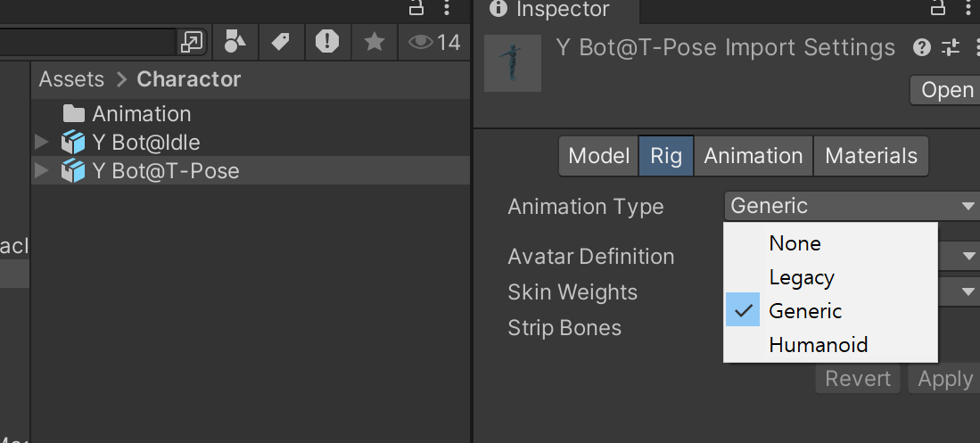Click the Open button
Image resolution: width=980 pixels, height=443 pixels.
(946, 90)
